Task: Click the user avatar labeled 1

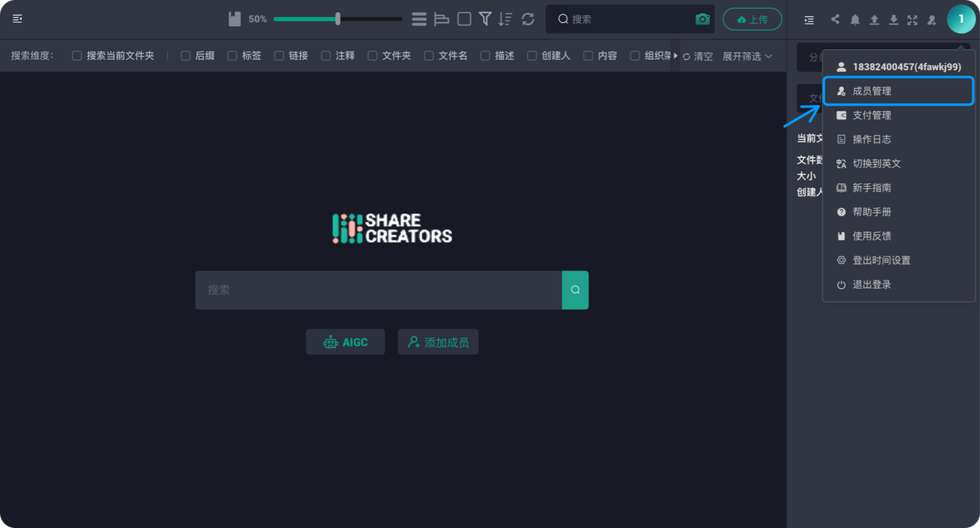Action: point(961,19)
